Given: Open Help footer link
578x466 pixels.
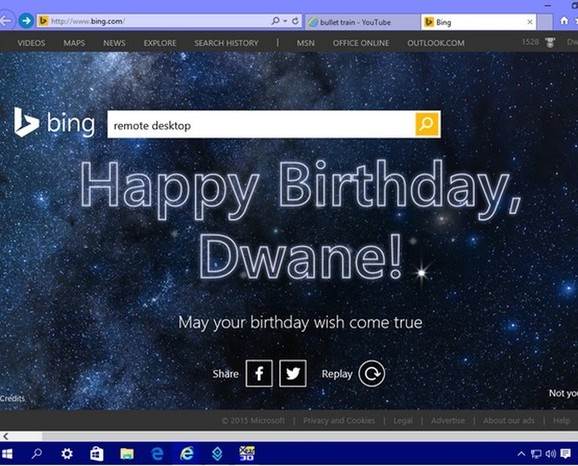Looking at the screenshot, I should click(x=561, y=420).
